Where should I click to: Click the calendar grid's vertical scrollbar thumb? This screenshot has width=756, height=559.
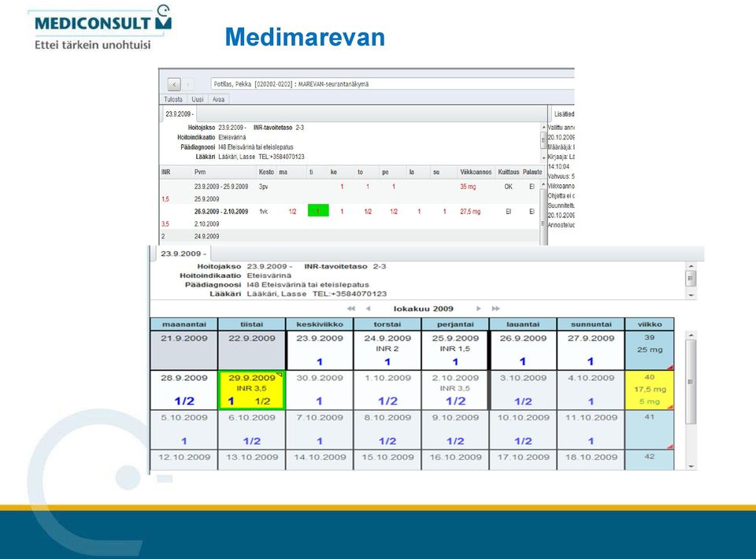(x=691, y=382)
